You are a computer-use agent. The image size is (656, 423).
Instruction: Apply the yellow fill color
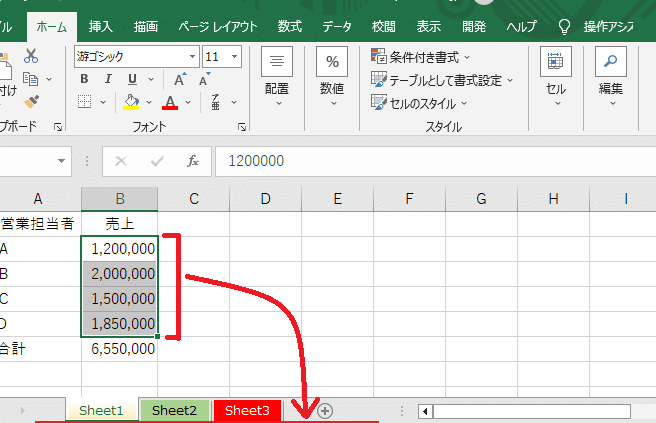tap(131, 102)
